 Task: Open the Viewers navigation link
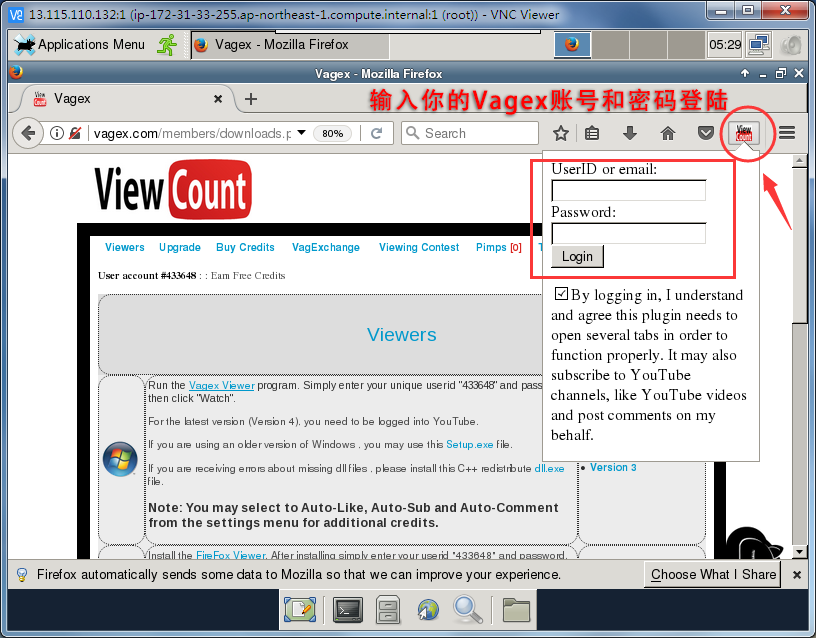pyautogui.click(x=125, y=247)
